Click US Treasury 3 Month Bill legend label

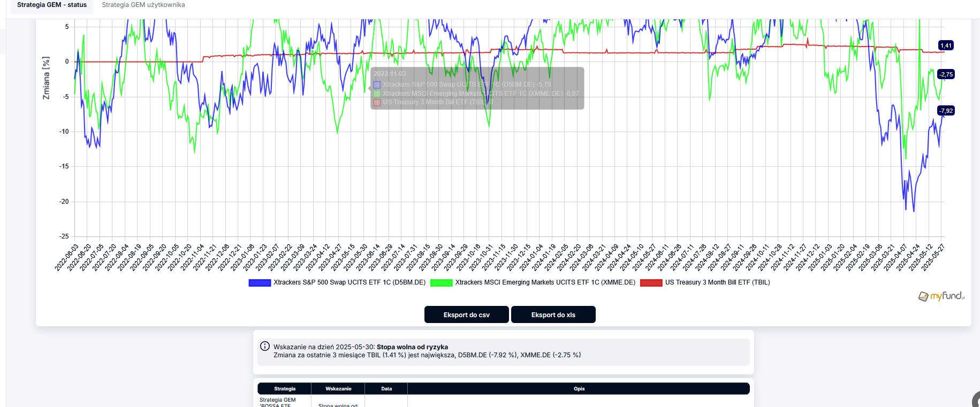(x=718, y=282)
